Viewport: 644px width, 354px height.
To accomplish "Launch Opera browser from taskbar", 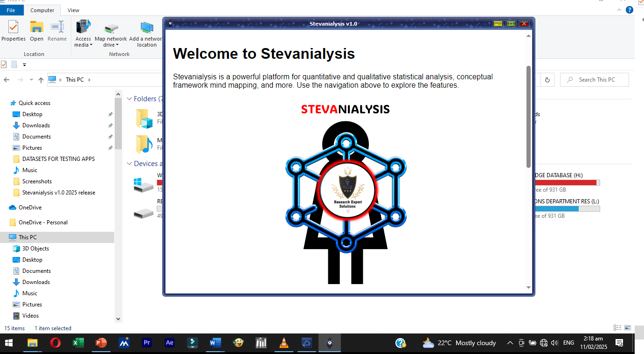I will 55,343.
